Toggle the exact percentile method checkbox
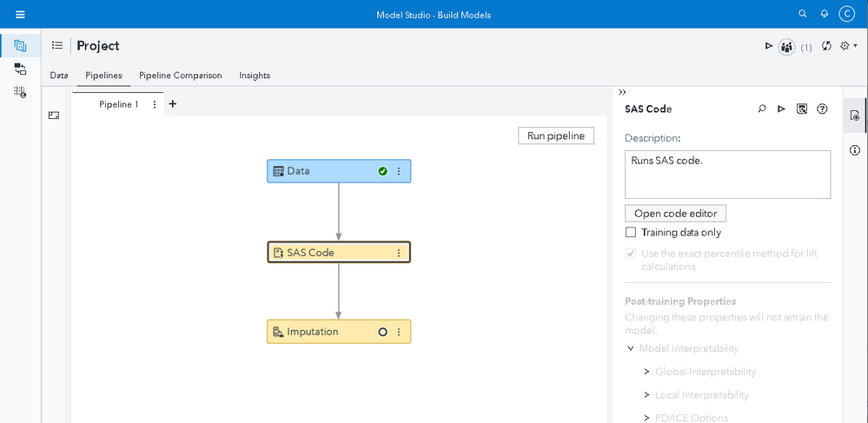 tap(631, 254)
